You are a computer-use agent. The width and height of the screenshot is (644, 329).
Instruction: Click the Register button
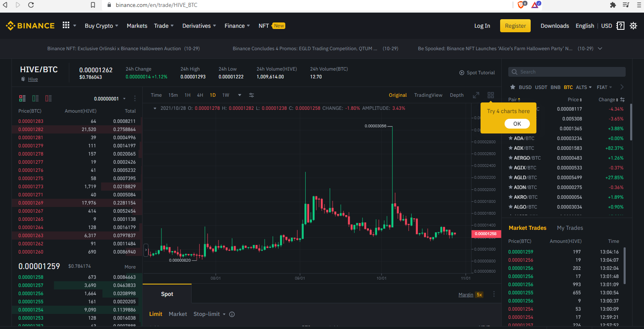pyautogui.click(x=515, y=26)
